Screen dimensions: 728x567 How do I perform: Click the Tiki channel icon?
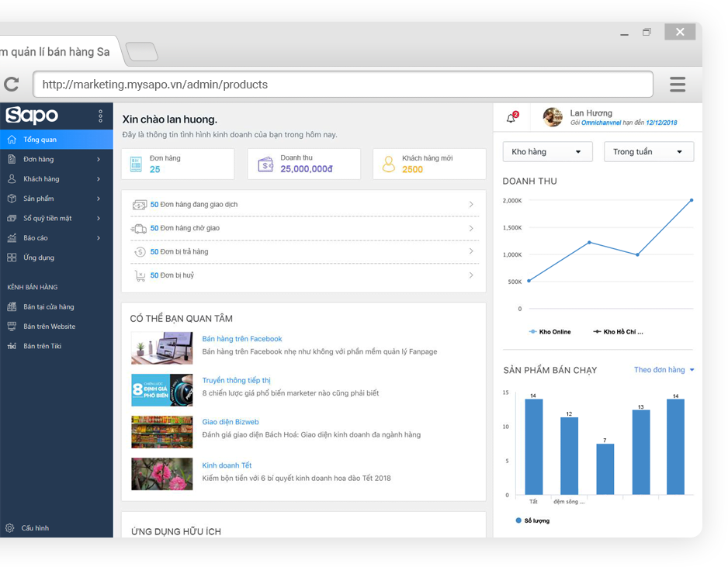click(12, 346)
